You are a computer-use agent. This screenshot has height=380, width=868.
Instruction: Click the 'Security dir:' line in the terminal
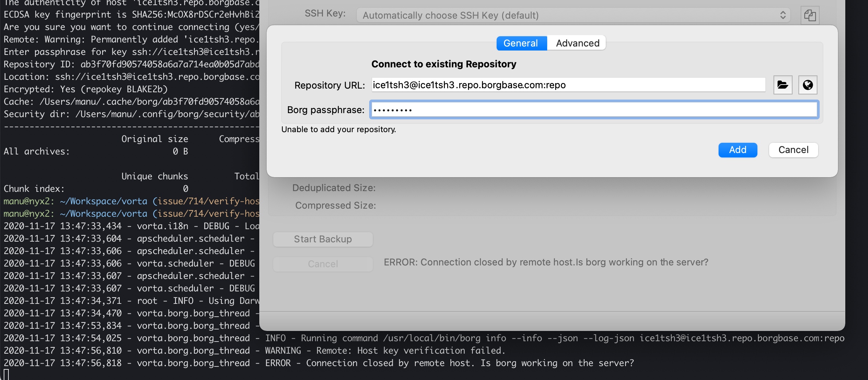131,114
